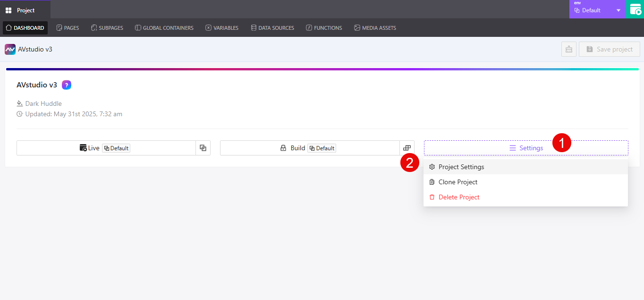Open help via the blue question badge
Image resolution: width=644 pixels, height=300 pixels.
pos(67,85)
